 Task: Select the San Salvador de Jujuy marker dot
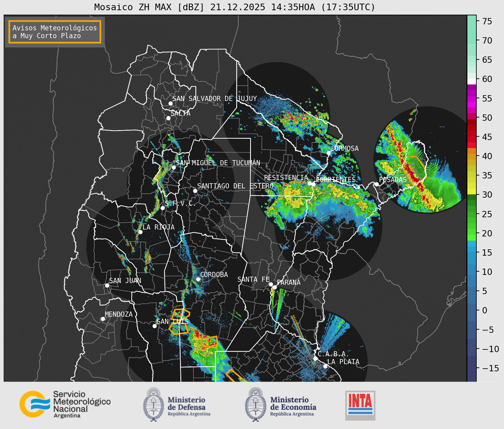[x=170, y=103]
